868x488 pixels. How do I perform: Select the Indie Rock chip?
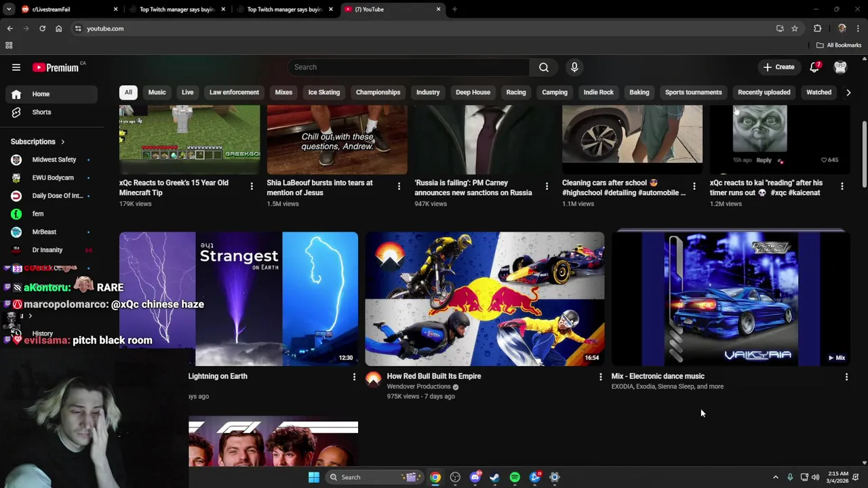point(598,92)
